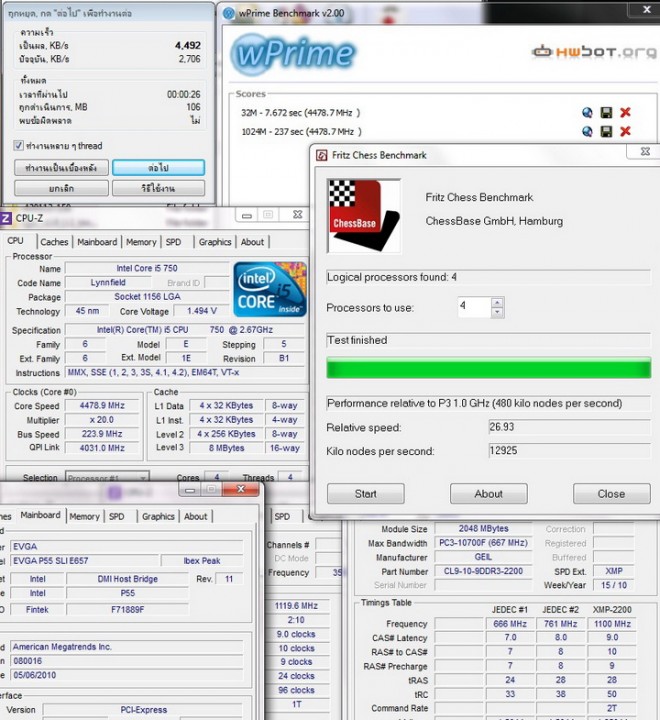Open the About tab in top CPU-Z
The width and height of the screenshot is (660, 720).
[252, 242]
